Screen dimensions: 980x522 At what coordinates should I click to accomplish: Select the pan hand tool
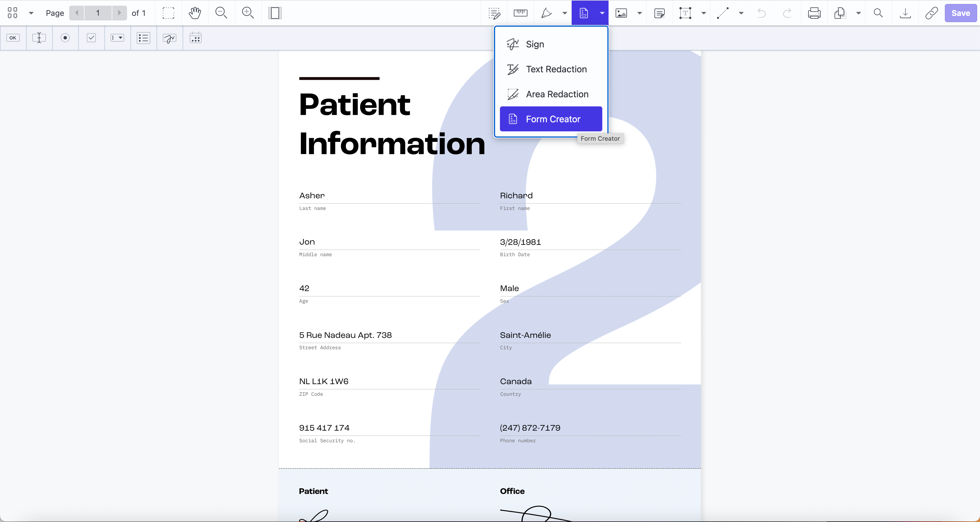coord(195,13)
